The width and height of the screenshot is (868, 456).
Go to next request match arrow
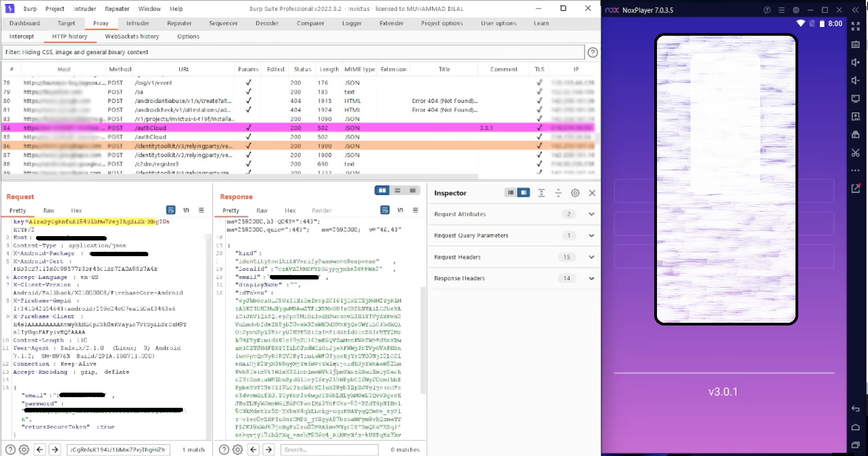55,450
